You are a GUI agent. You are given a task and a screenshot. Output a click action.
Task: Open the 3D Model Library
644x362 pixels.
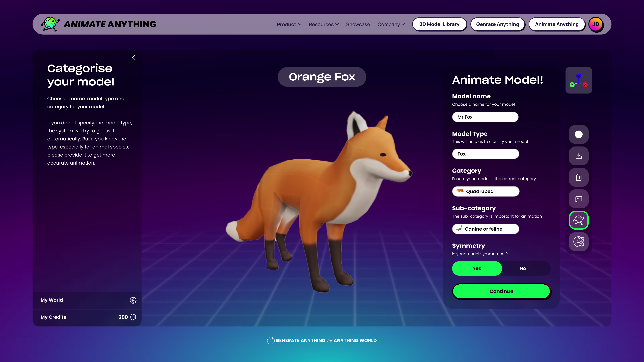click(439, 24)
